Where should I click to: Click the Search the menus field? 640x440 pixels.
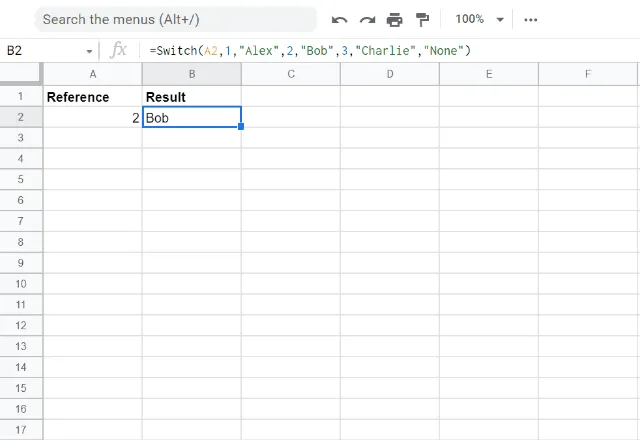tap(175, 19)
